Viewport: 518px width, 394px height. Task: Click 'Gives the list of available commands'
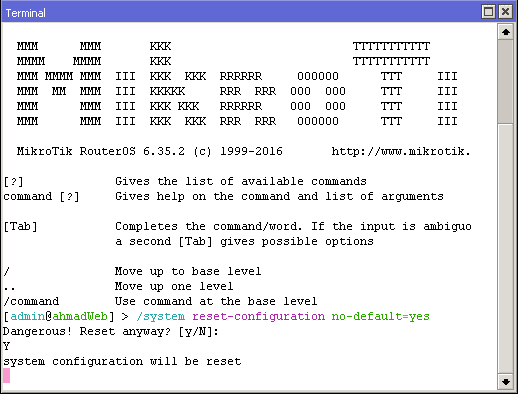241,181
